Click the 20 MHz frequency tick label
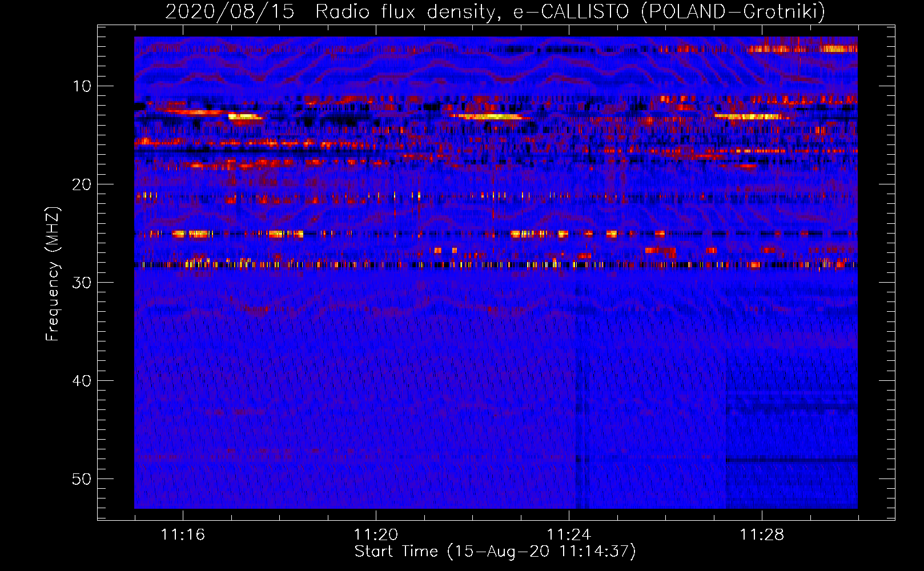The image size is (924, 571). [82, 184]
